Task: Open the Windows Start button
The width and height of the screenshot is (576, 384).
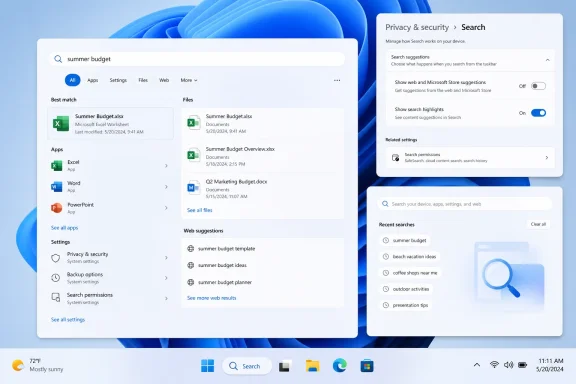Action: [x=208, y=366]
